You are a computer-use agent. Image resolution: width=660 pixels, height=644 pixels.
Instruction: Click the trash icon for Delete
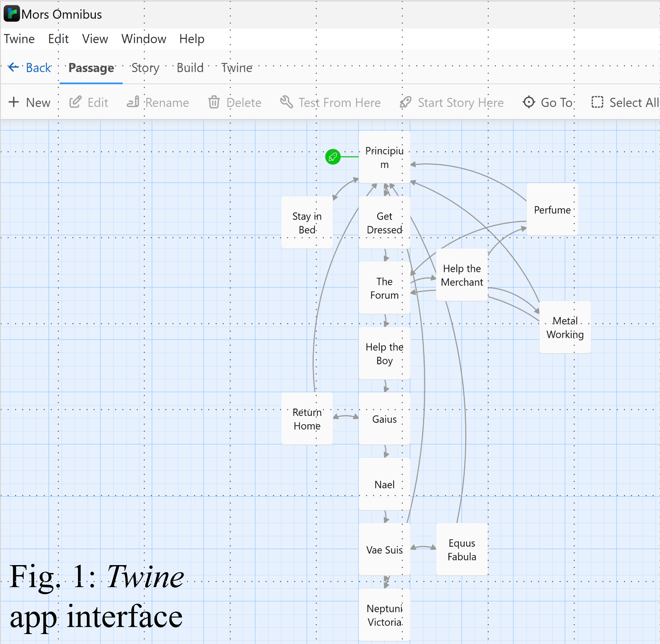pos(214,102)
